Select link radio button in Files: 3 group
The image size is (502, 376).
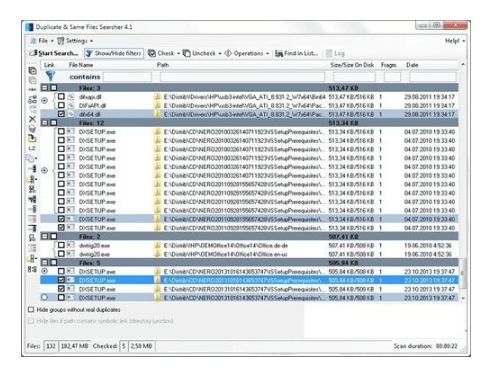(x=45, y=100)
